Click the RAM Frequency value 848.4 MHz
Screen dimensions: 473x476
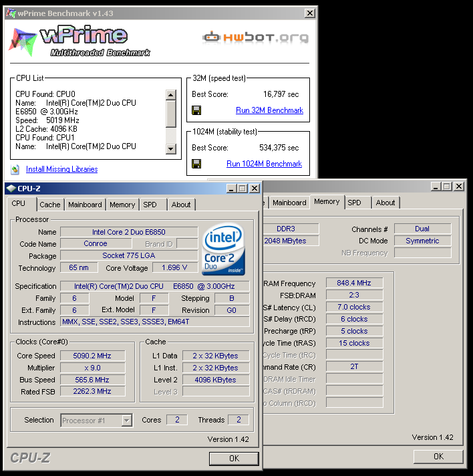click(354, 283)
